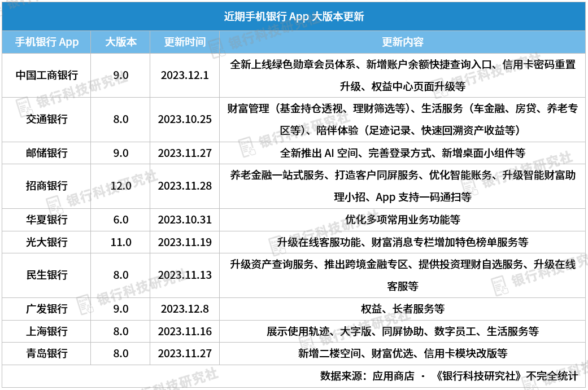Select version 6.0 in 华夏银行 row

[x=121, y=220]
